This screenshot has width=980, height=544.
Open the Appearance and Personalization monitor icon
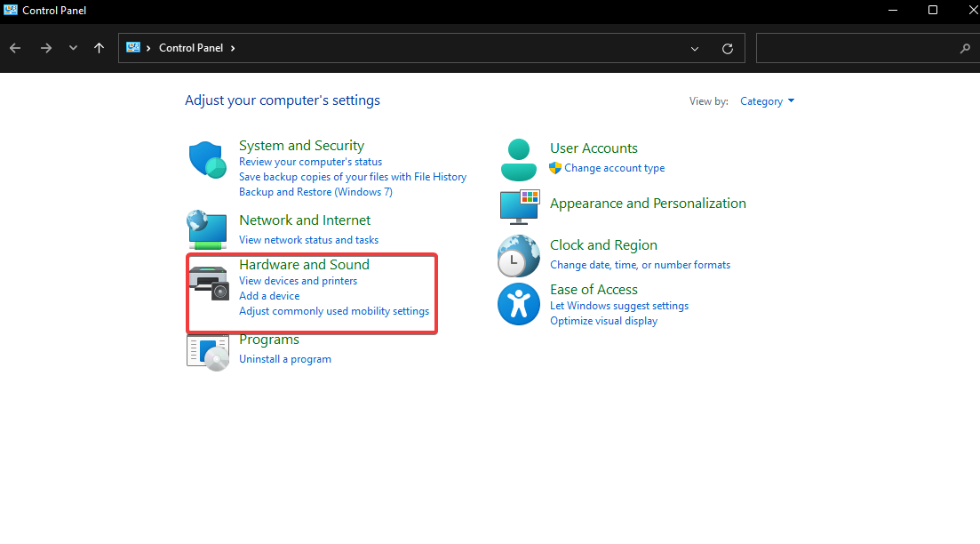pyautogui.click(x=520, y=207)
